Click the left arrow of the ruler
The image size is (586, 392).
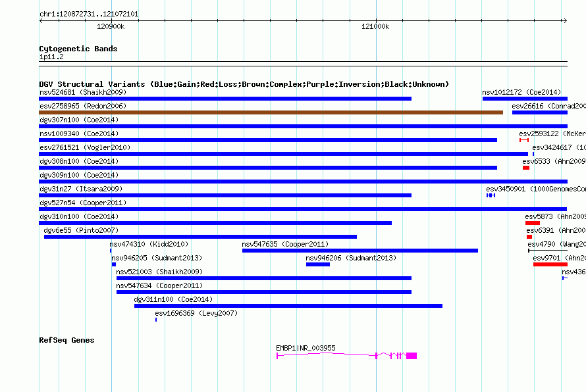coord(41,20)
